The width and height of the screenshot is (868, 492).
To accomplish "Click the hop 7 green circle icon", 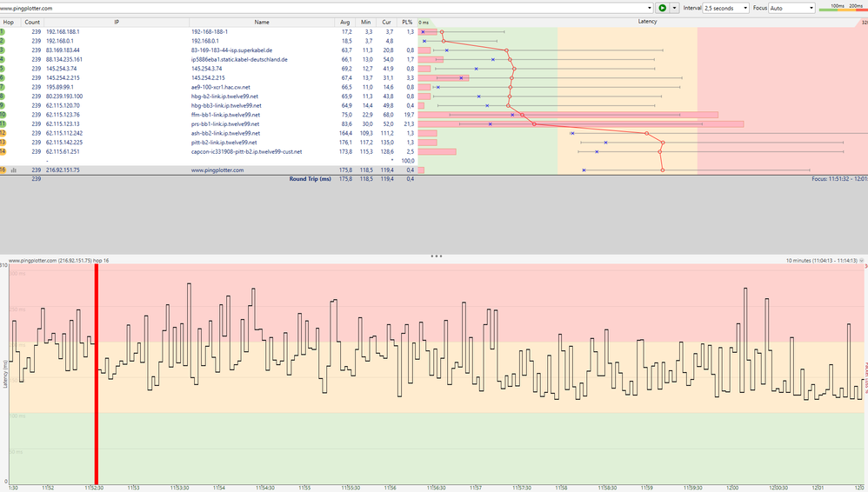I will click(3, 87).
